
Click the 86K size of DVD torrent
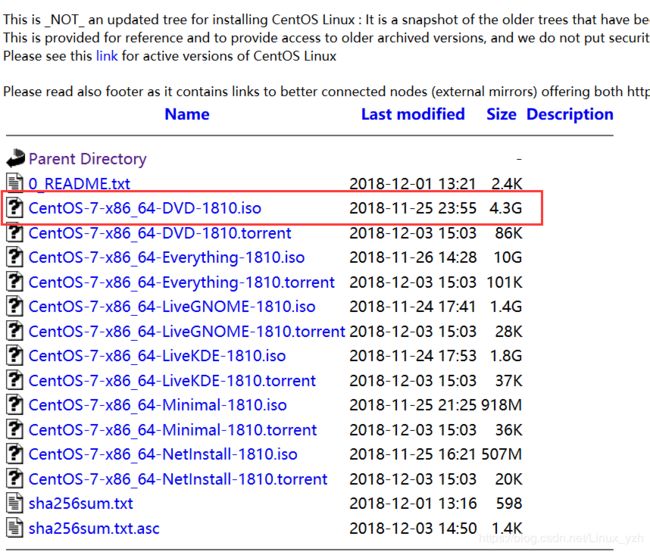509,233
